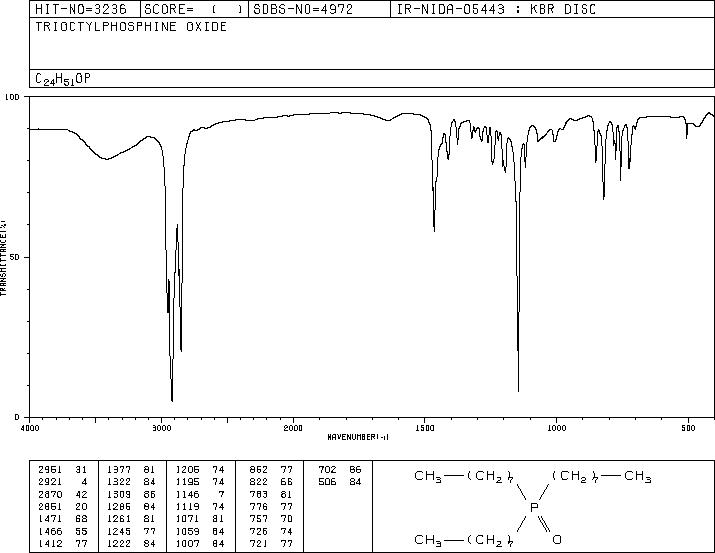Select the 1471 peak table entry
This screenshot has height=553, width=715.
tap(50, 519)
